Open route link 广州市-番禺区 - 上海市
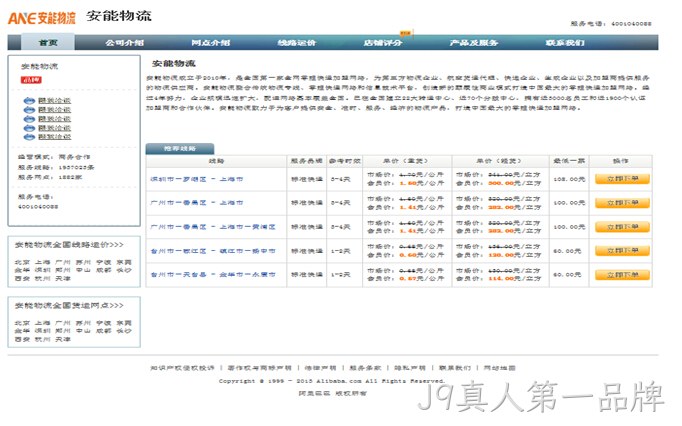The image size is (682, 426). [x=197, y=203]
